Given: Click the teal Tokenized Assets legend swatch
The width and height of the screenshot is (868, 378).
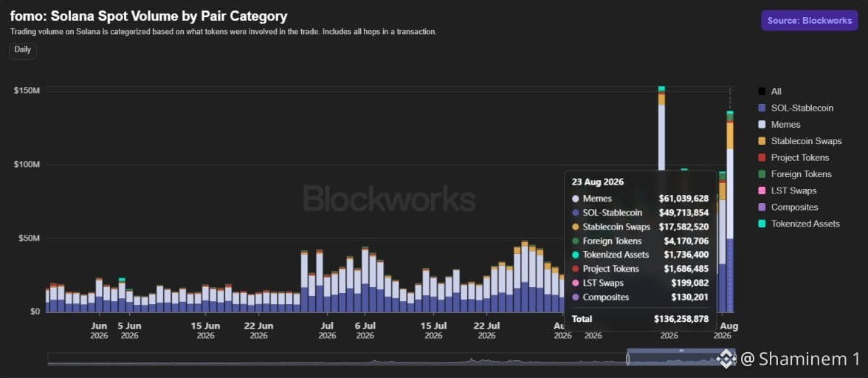Looking at the screenshot, I should coord(762,224).
